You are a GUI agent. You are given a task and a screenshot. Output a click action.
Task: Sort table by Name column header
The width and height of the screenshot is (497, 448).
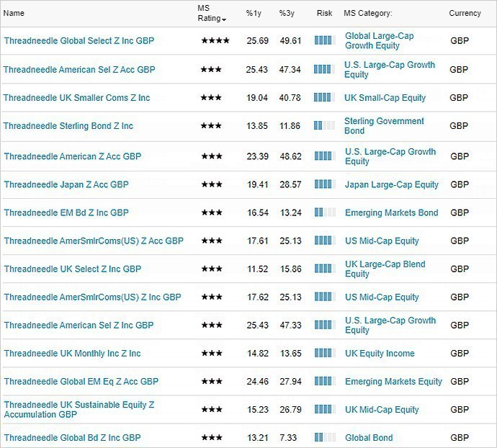14,13
